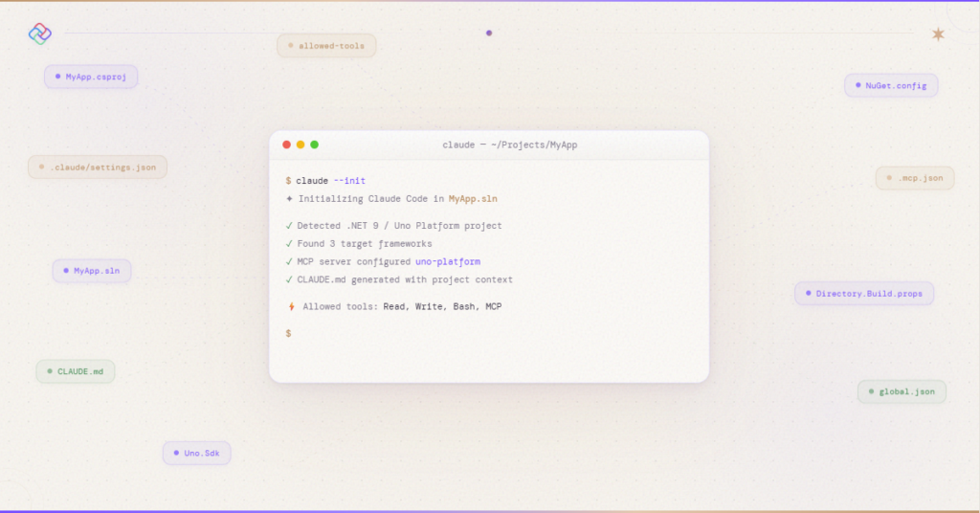Click the star sparkle icon
The image size is (980, 513).
pos(938,34)
